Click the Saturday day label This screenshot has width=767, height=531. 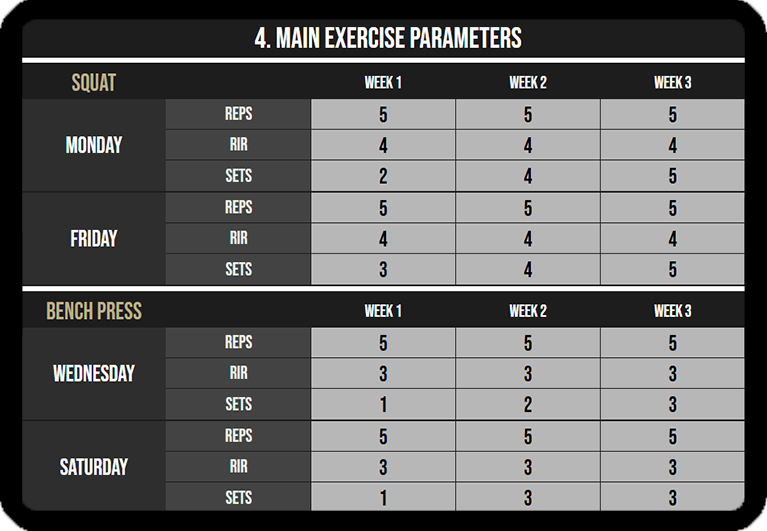(94, 467)
